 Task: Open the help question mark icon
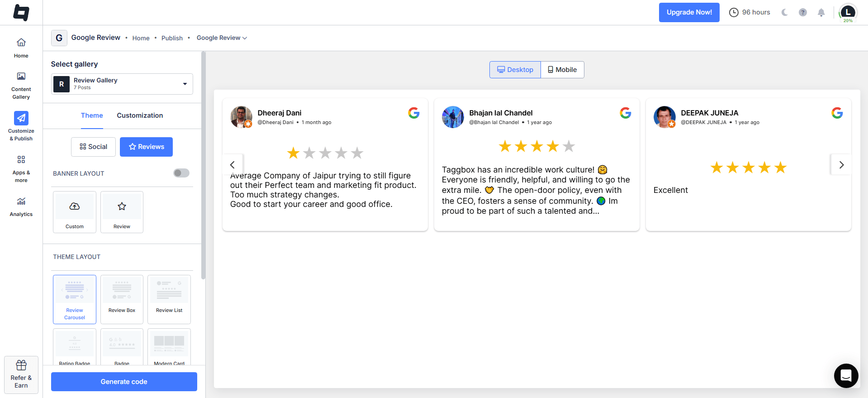click(x=803, y=12)
